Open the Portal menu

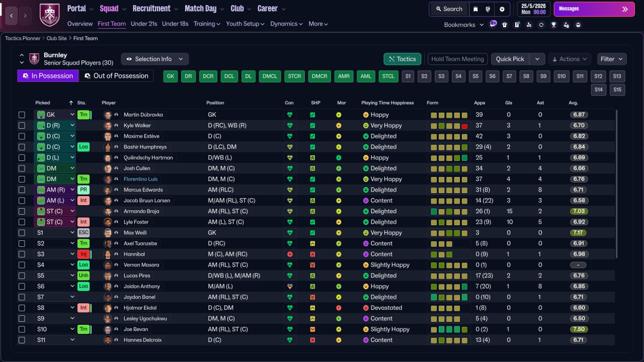coord(80,9)
